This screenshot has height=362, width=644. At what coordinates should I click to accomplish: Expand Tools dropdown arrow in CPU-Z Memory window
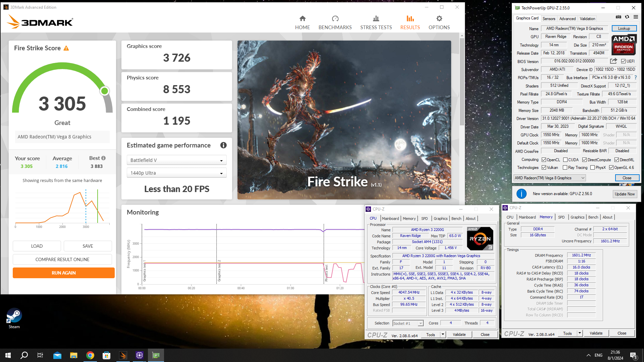coord(580,333)
